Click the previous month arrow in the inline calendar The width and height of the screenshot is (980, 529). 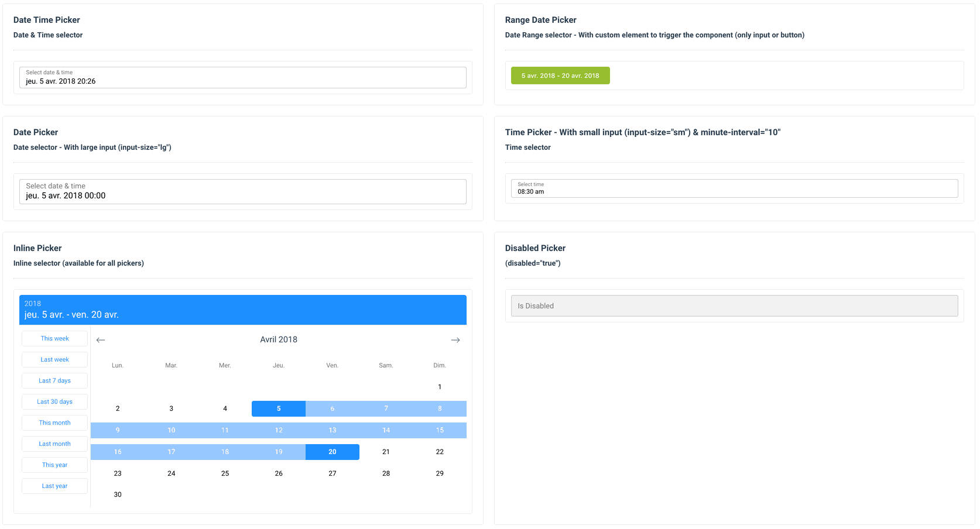click(x=100, y=339)
